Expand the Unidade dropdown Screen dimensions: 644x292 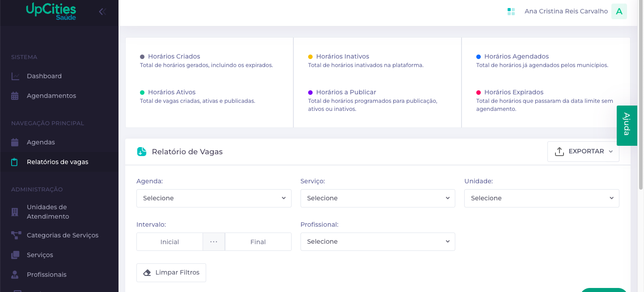[542, 198]
